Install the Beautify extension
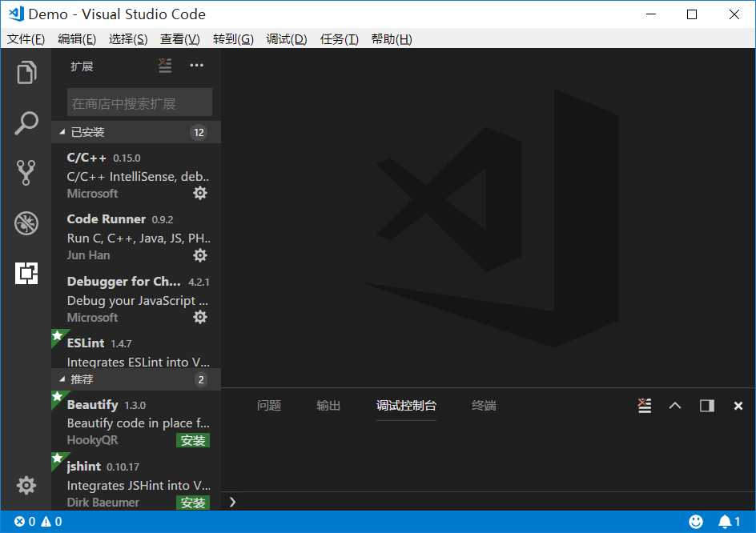 (193, 440)
